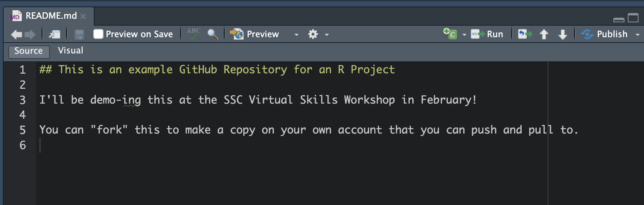The height and width of the screenshot is (205, 644).
Task: Enable Preview on Save checkbox
Action: (x=98, y=34)
